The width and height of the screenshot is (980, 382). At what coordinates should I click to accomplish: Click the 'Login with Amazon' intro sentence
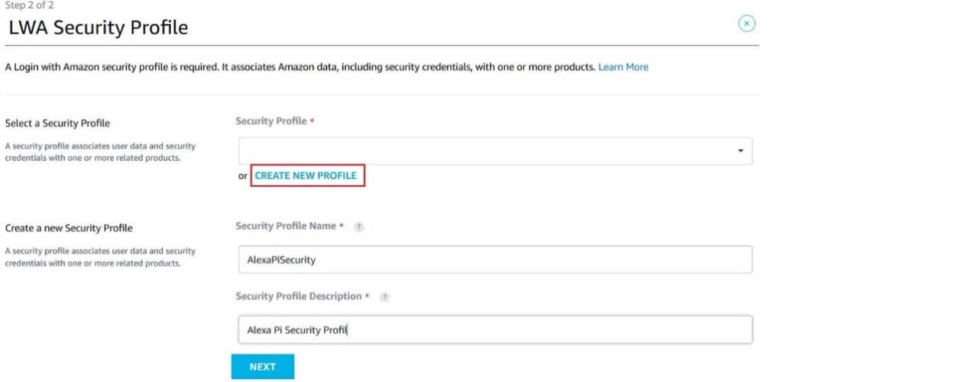(299, 67)
